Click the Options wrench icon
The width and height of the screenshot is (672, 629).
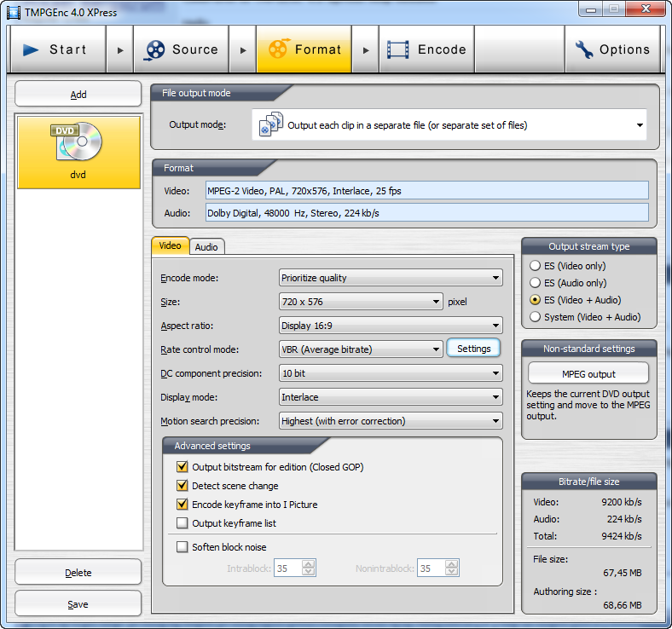pyautogui.click(x=584, y=49)
